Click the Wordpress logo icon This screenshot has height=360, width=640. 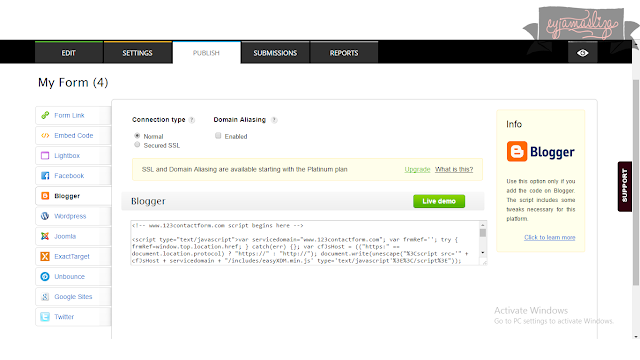(x=45, y=216)
